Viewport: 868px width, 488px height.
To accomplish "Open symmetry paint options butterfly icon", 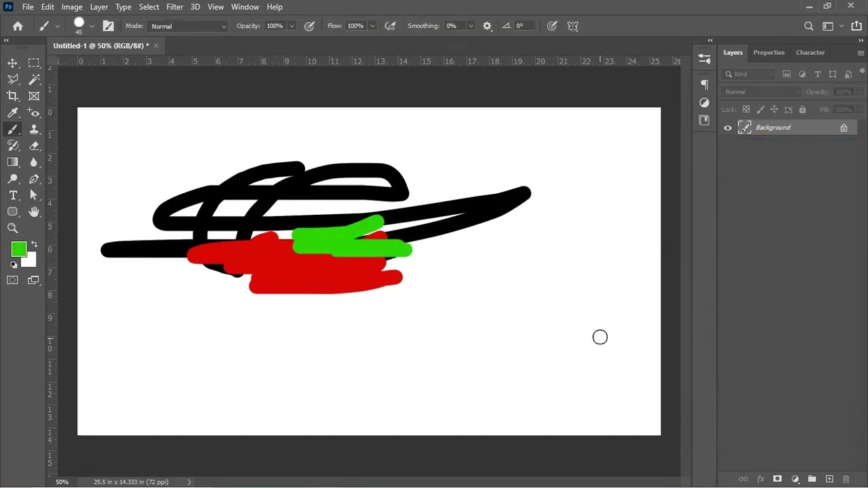I will coord(573,26).
